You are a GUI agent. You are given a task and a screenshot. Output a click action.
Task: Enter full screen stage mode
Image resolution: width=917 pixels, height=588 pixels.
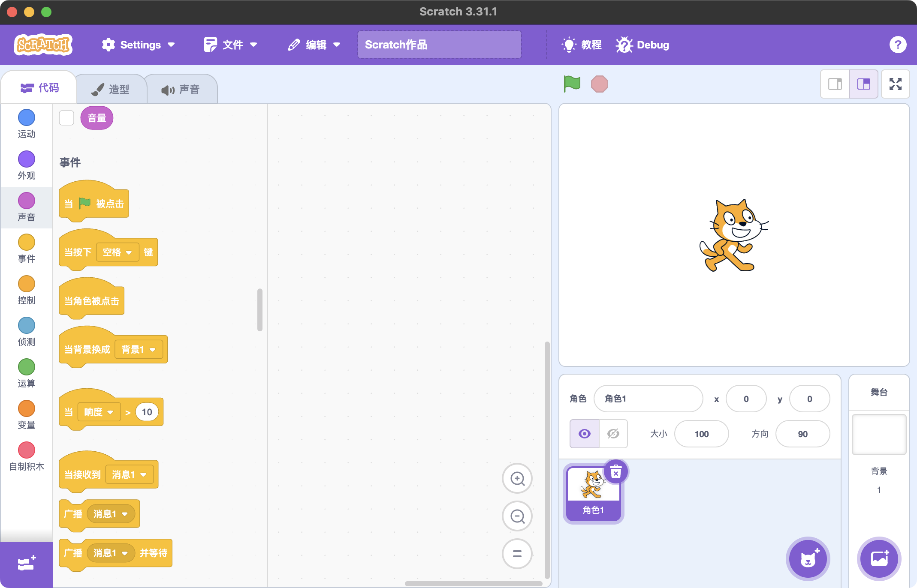click(x=895, y=84)
